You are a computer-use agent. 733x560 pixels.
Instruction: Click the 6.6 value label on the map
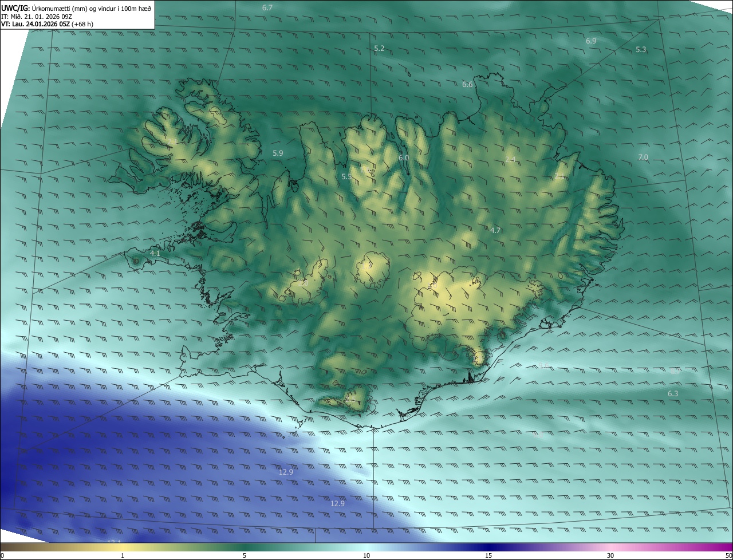467,85
